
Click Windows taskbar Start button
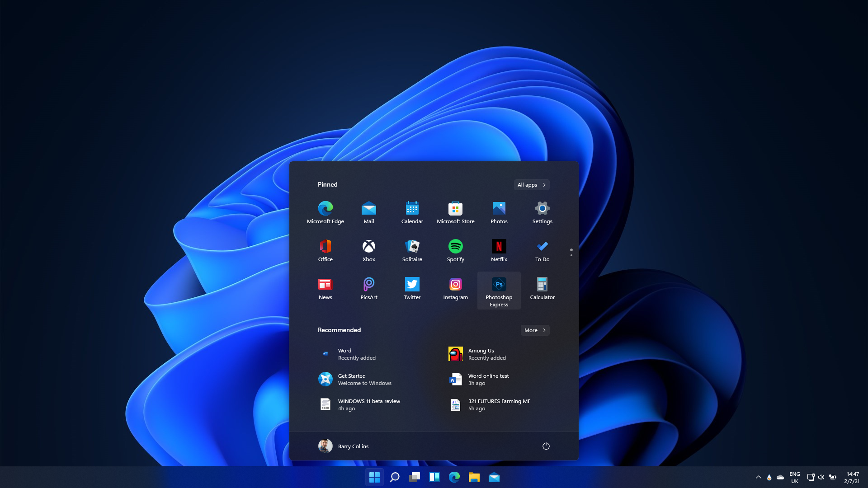pyautogui.click(x=373, y=477)
